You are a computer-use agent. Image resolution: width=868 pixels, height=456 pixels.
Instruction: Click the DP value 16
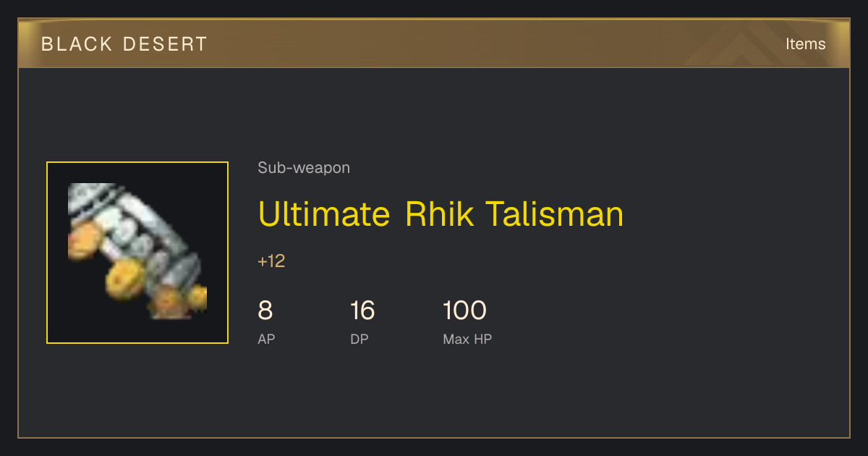point(362,311)
